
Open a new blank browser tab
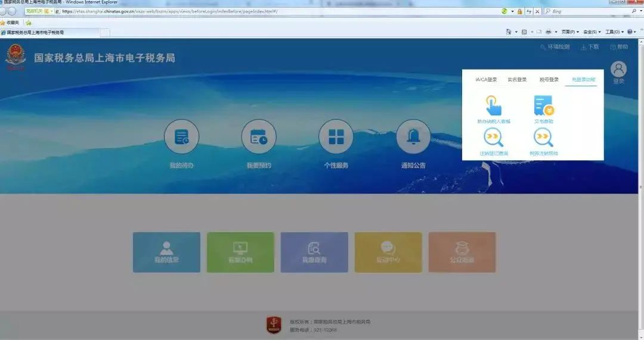click(x=105, y=32)
